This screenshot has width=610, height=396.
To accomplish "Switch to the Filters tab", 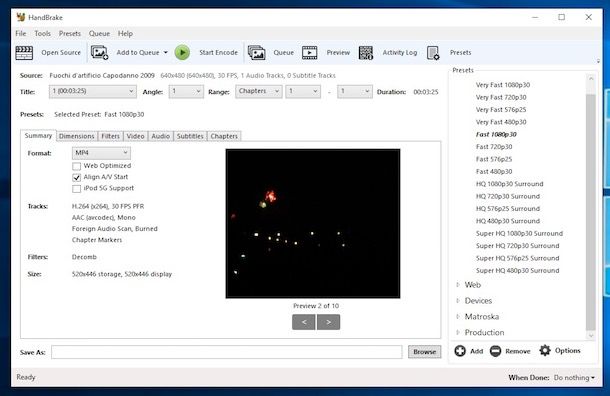I will (110, 136).
